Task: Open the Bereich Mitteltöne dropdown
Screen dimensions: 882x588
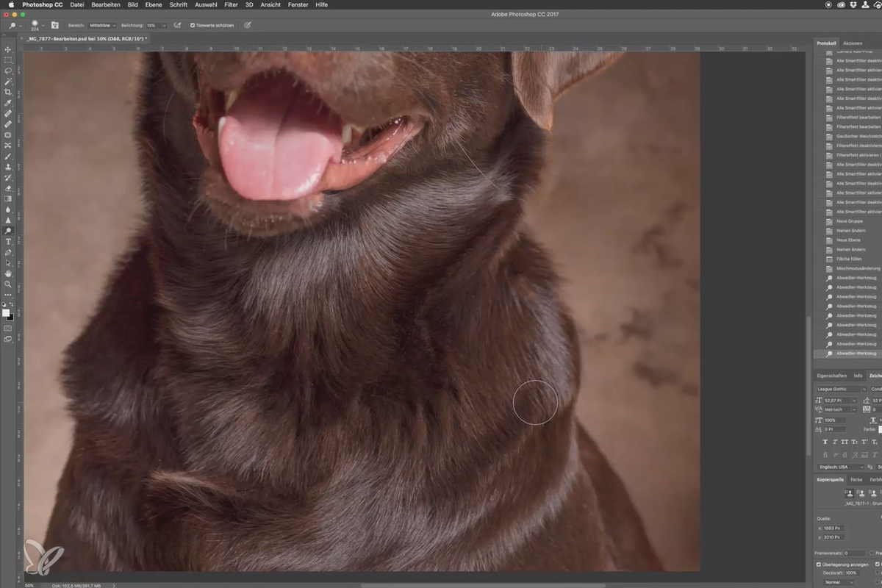Action: 102,25
